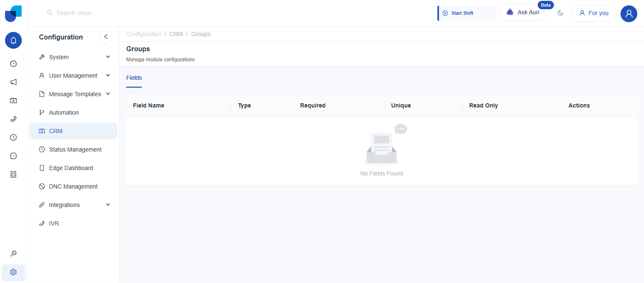Image resolution: width=644 pixels, height=283 pixels.
Task: Open user profile avatar
Action: click(x=629, y=13)
